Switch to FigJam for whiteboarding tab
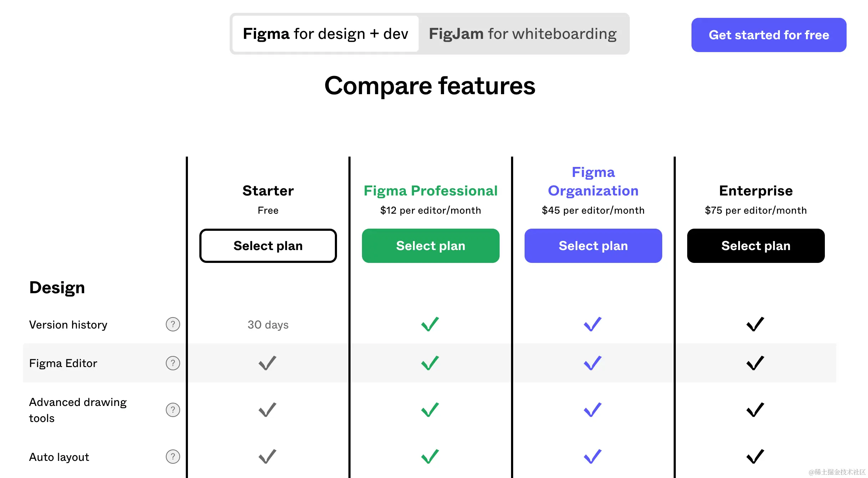Viewport: 868px width, 478px height. pos(522,34)
